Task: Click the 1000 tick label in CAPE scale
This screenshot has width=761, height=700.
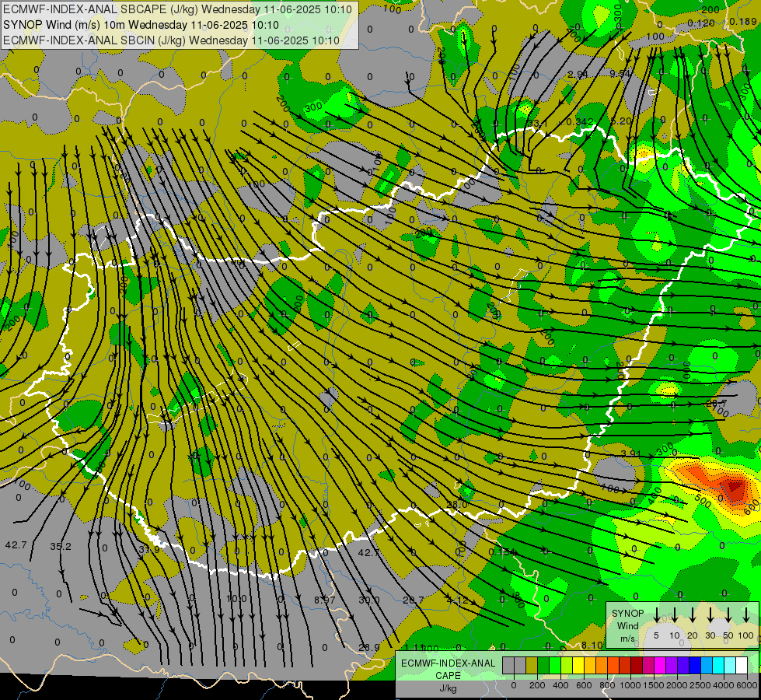Action: 630,685
